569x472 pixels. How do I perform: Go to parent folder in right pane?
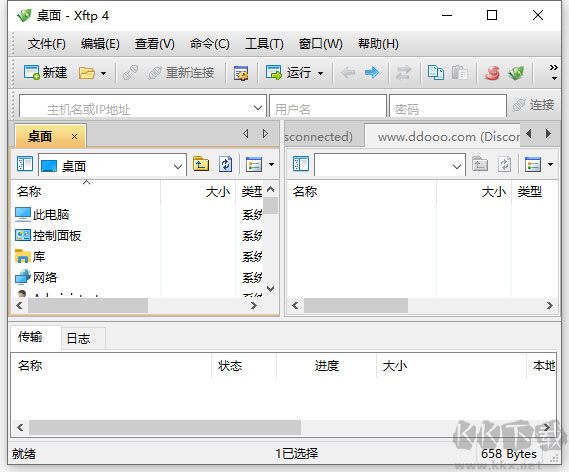[480, 164]
